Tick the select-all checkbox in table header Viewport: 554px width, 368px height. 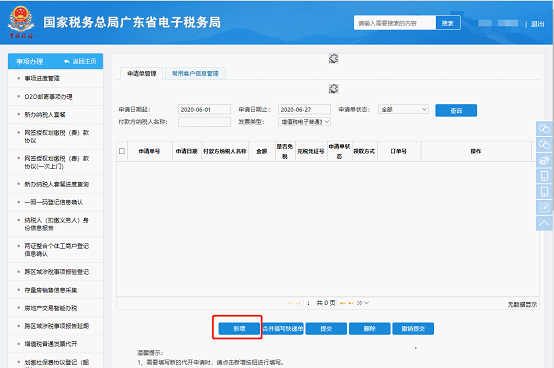click(x=122, y=151)
